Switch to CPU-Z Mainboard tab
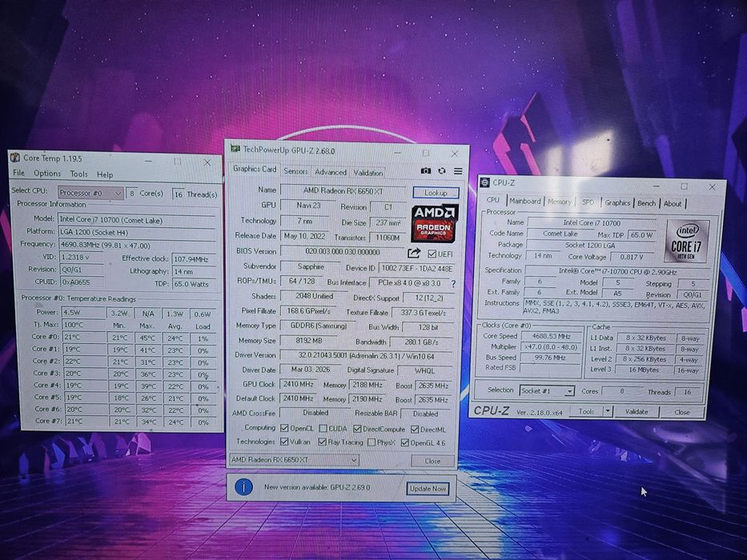747x560 pixels. pyautogui.click(x=525, y=201)
